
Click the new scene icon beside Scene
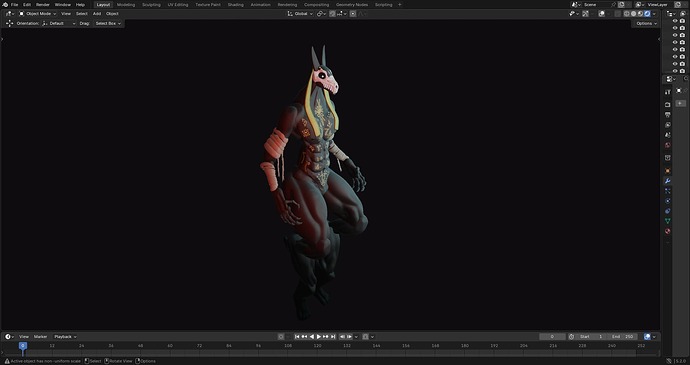coord(621,4)
